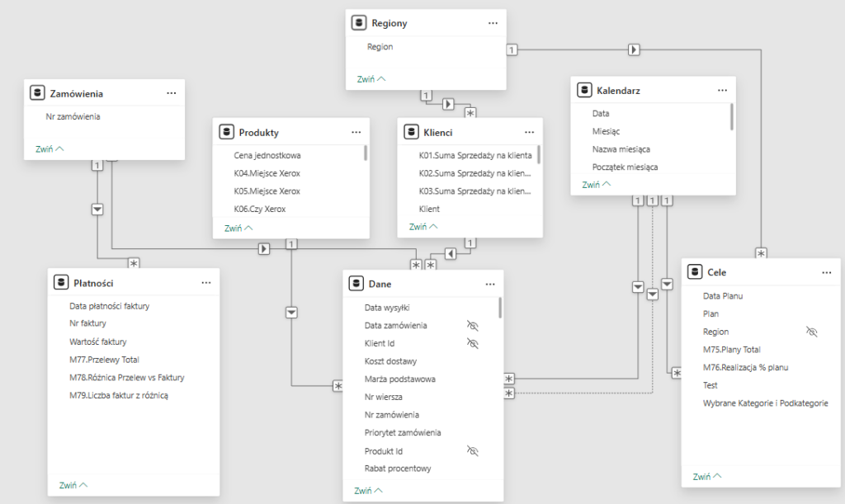The height and width of the screenshot is (504, 845).
Task: Click the Produkty table database icon
Action: 226,132
